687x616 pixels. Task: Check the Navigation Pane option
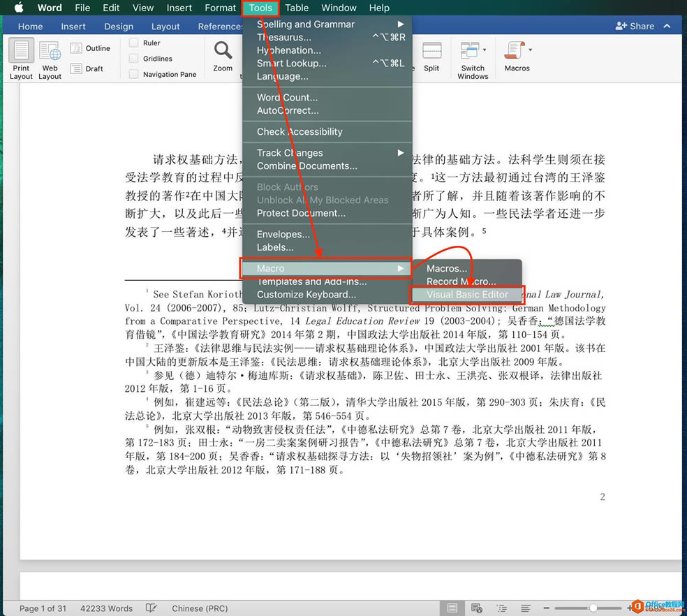pos(134,74)
